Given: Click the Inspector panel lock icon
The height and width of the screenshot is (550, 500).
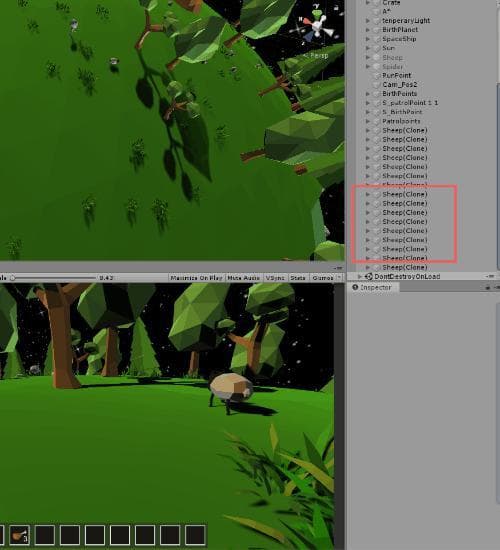Looking at the screenshot, I should (x=488, y=287).
